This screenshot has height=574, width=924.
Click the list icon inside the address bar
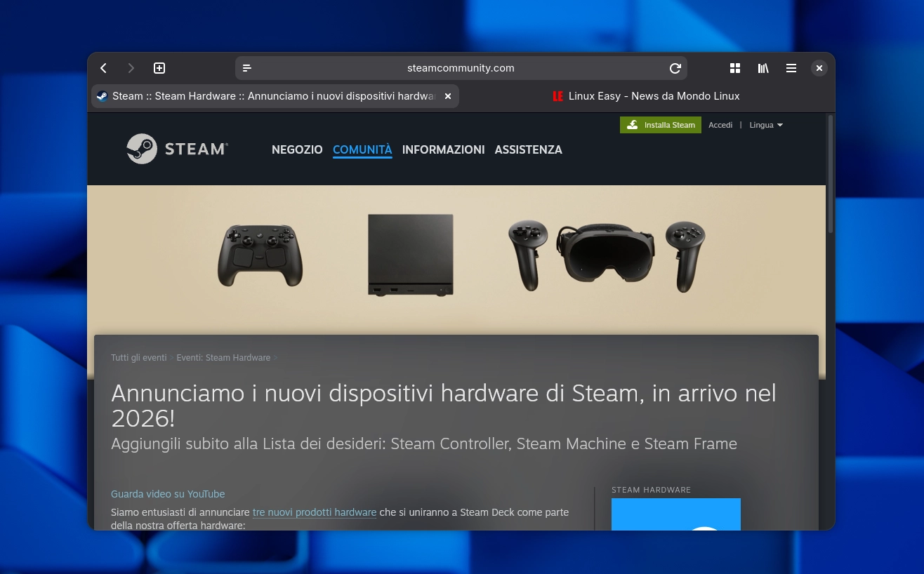click(247, 68)
